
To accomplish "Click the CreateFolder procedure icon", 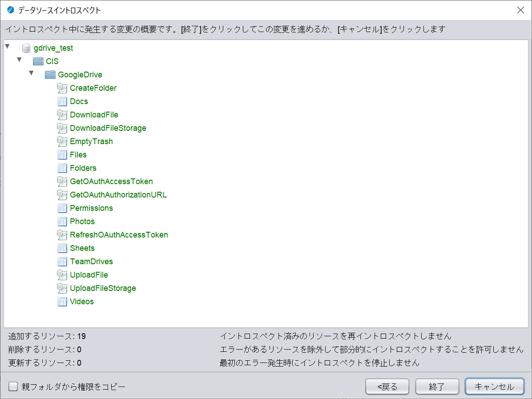I will 62,88.
